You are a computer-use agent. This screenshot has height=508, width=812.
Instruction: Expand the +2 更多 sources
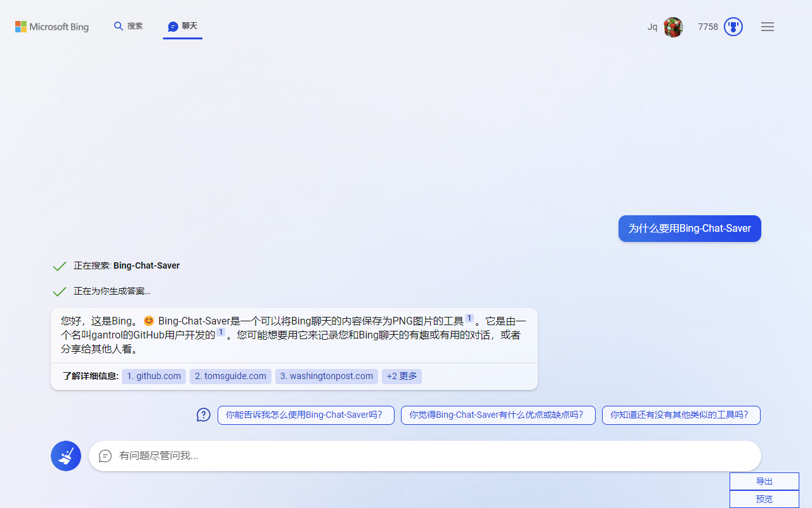402,376
